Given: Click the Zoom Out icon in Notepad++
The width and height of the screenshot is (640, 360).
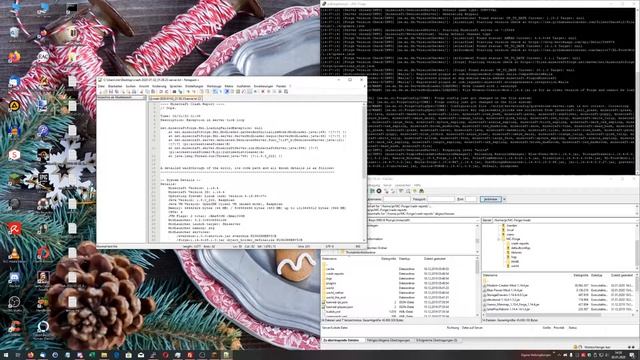Looking at the screenshot, I should tap(194, 91).
